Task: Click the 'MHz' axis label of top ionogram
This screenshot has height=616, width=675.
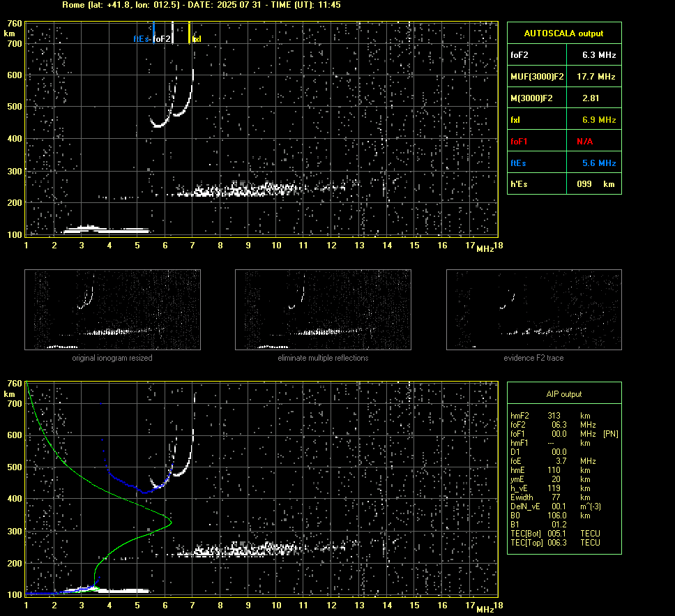Action: coord(485,248)
